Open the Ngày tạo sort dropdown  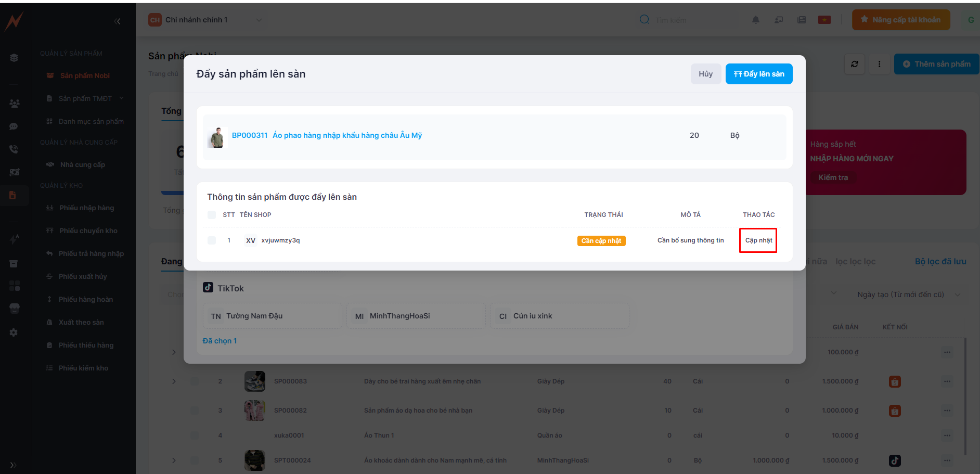coord(908,294)
